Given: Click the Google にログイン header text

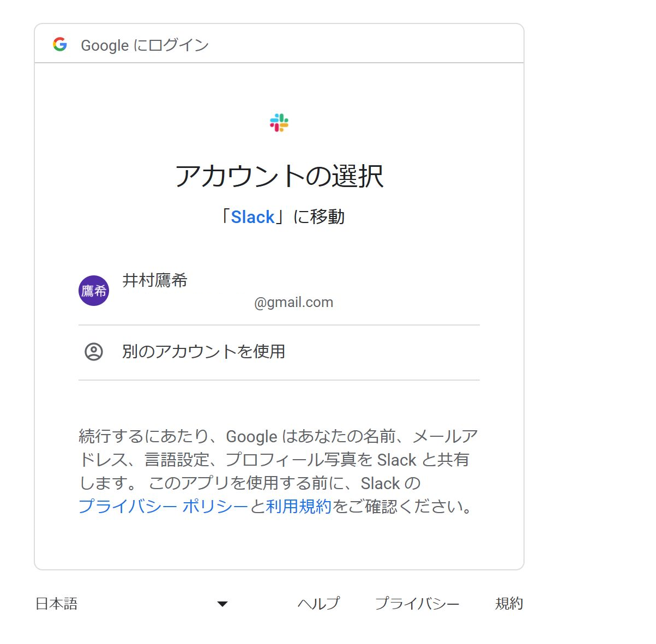Looking at the screenshot, I should [x=145, y=45].
